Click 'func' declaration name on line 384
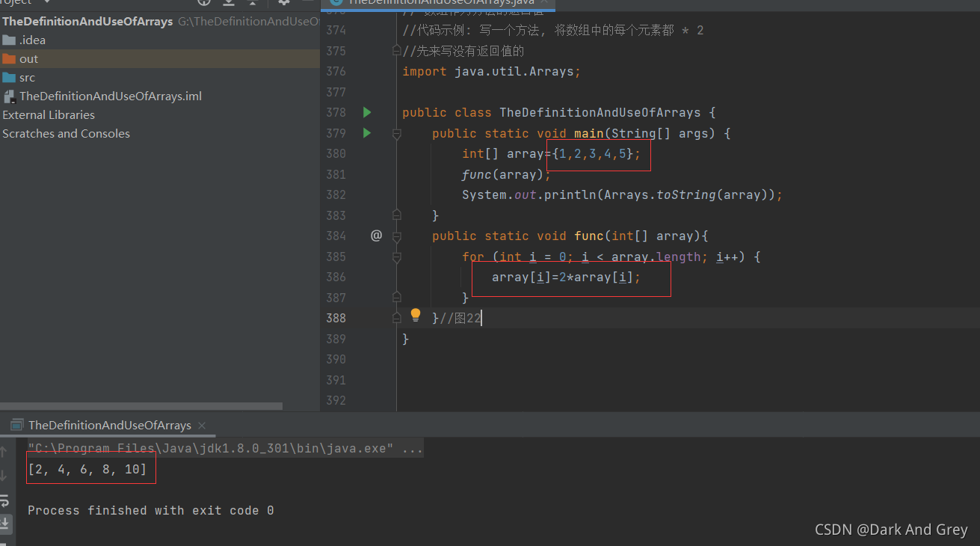Image resolution: width=980 pixels, height=546 pixels. [589, 236]
